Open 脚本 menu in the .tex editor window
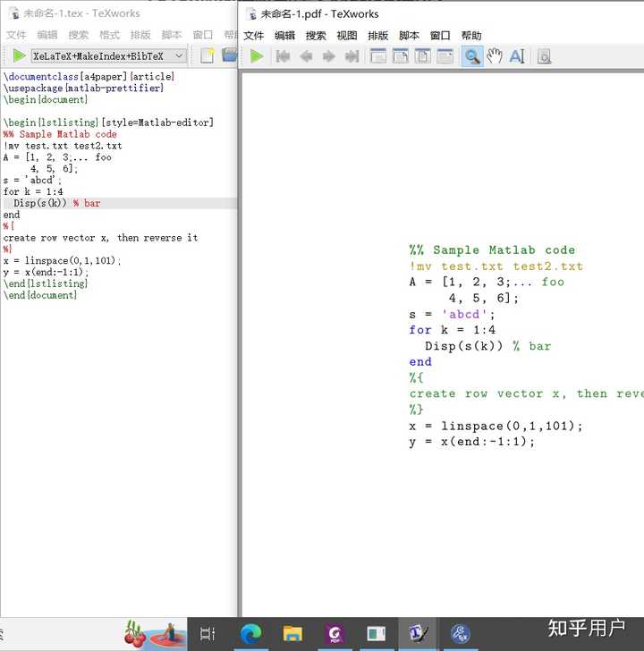Image resolution: width=644 pixels, height=651 pixels. [x=172, y=35]
